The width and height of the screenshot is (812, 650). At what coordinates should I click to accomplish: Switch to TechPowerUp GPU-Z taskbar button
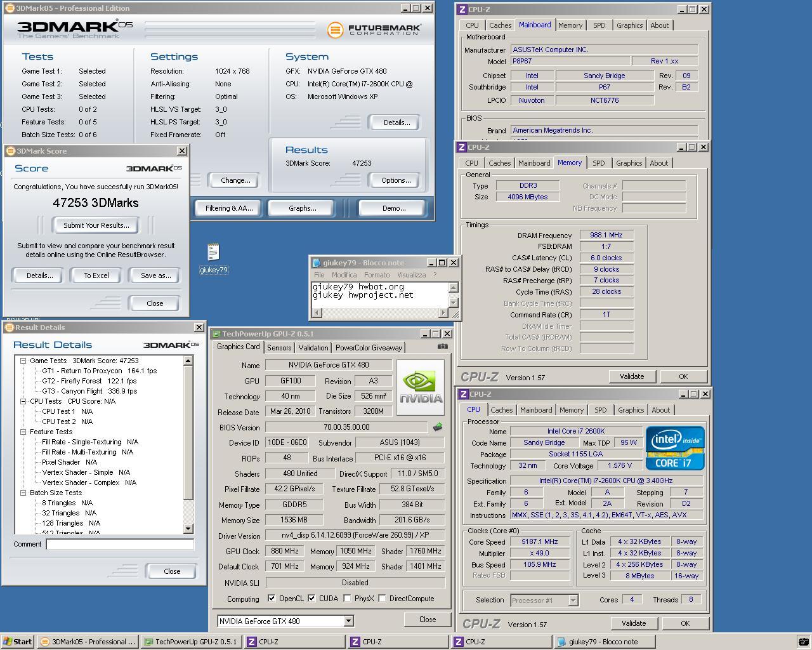pyautogui.click(x=190, y=642)
